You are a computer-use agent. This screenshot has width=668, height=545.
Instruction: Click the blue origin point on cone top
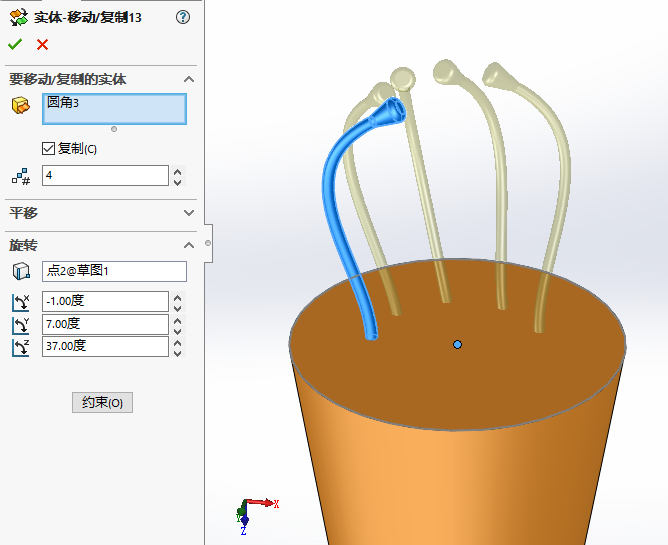pos(457,344)
